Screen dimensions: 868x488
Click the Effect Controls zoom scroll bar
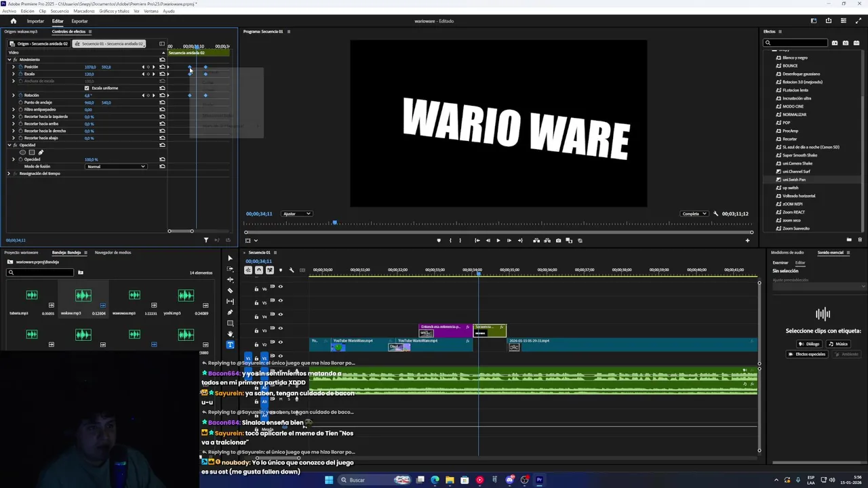[181, 231]
